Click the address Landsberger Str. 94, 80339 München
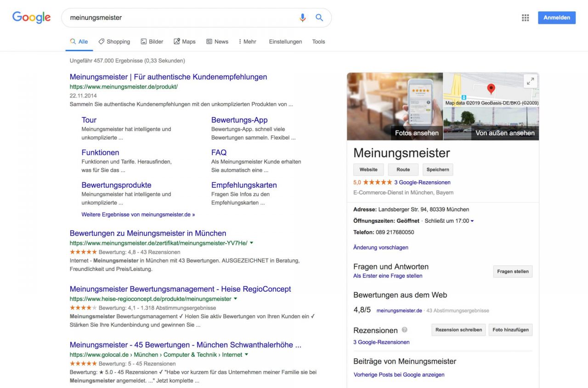The height and width of the screenshot is (388, 588). coord(424,209)
